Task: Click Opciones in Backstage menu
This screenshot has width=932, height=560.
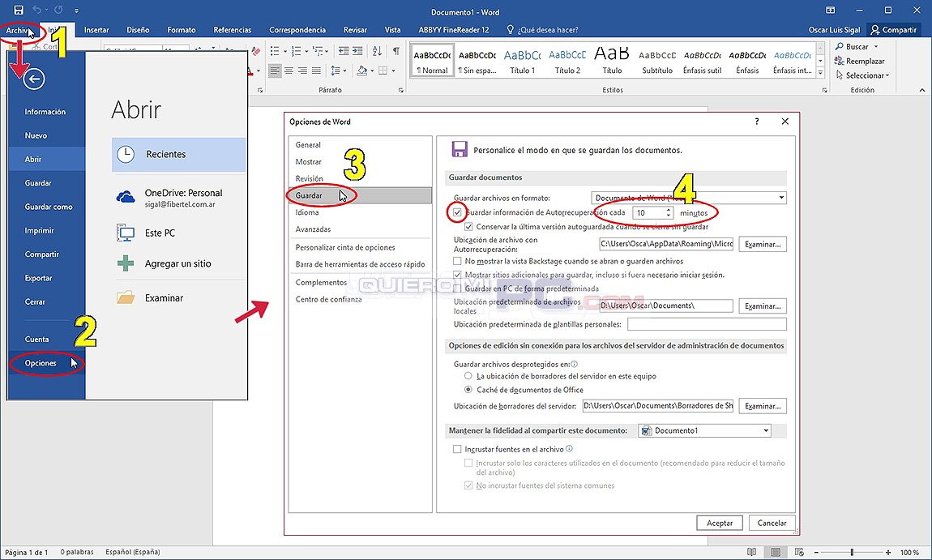Action: [x=46, y=362]
